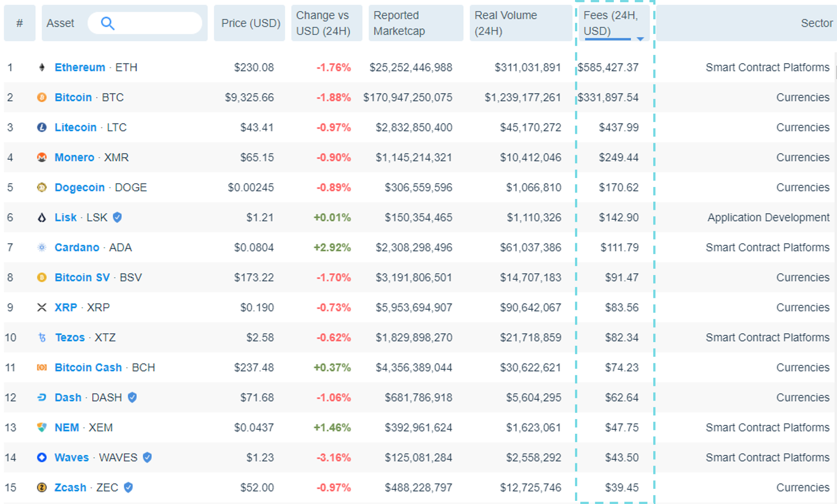Click the Dogecoin coin icon
The height and width of the screenshot is (504, 837).
(42, 187)
